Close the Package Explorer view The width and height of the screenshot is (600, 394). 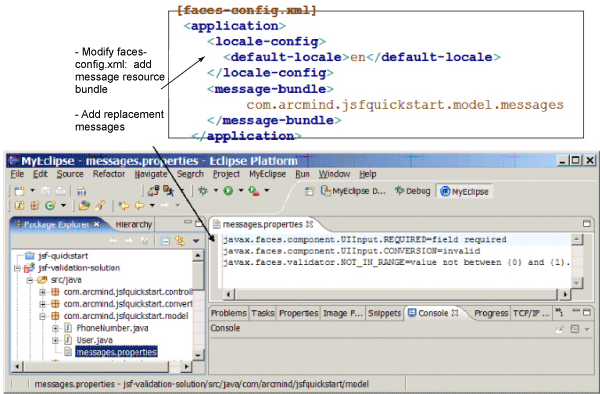click(96, 225)
